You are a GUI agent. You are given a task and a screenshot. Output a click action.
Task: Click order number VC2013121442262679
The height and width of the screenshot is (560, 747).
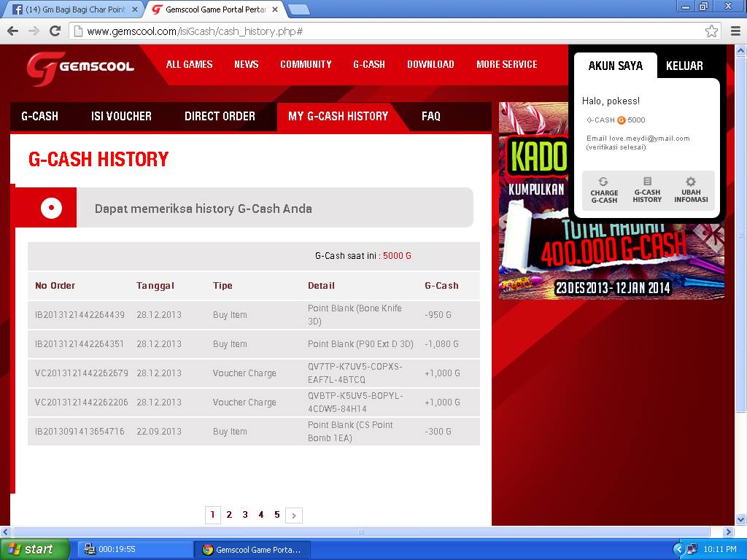82,373
